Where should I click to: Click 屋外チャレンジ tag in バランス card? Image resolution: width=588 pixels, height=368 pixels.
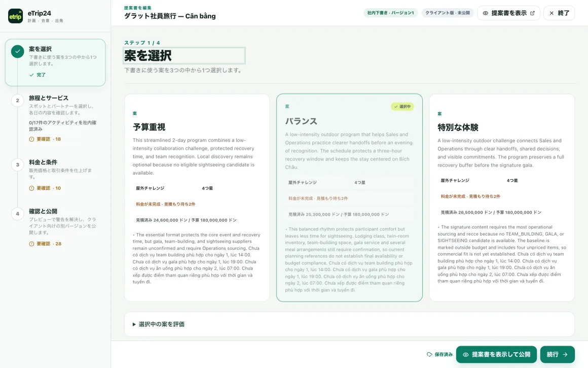pos(302,183)
